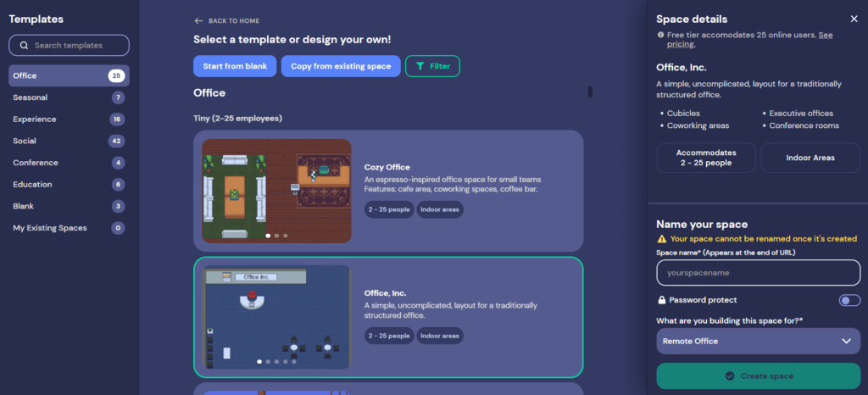Select the Cozy Office preview thumbnail

pyautogui.click(x=276, y=191)
